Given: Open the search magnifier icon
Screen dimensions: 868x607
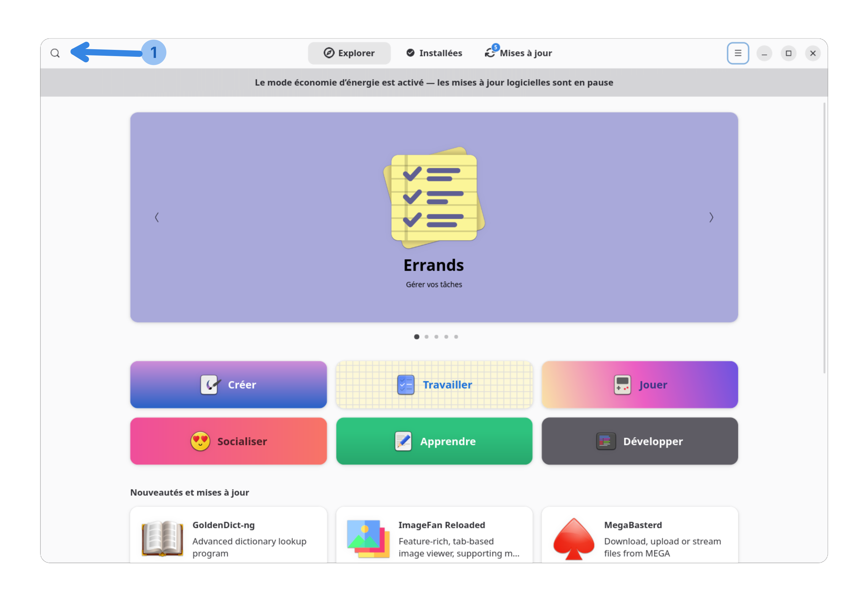Looking at the screenshot, I should coord(55,53).
